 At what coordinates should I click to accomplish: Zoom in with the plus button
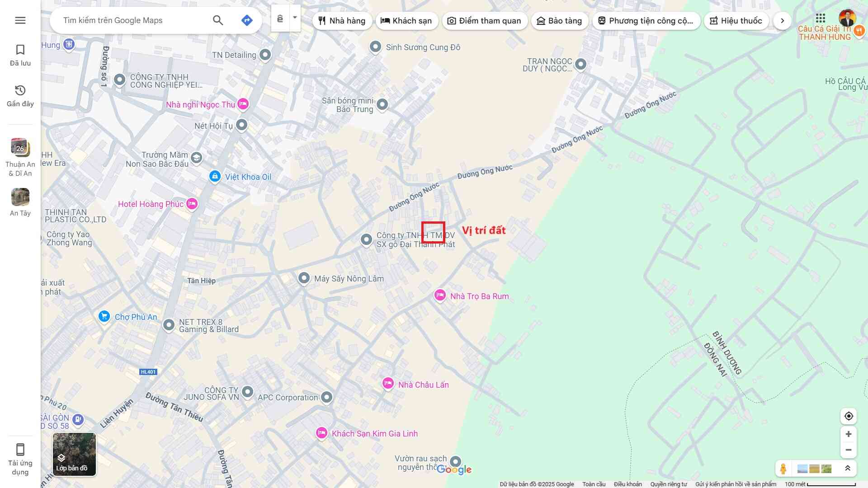tap(849, 434)
